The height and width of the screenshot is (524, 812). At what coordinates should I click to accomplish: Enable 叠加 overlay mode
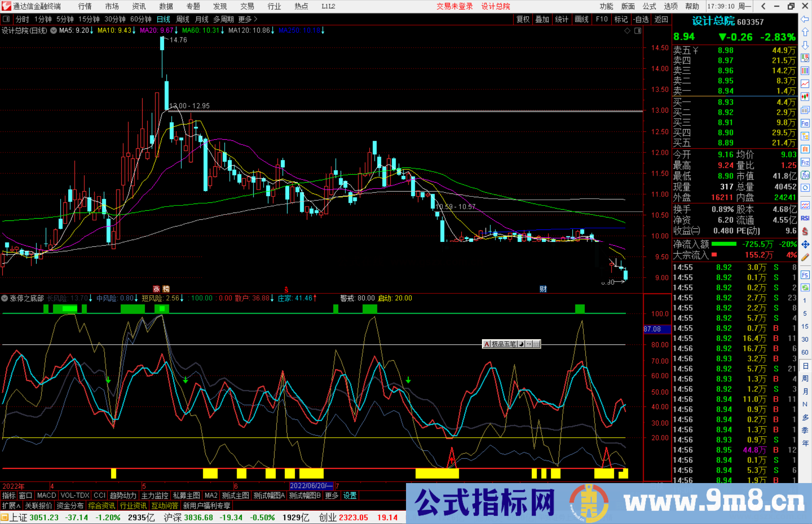point(542,19)
